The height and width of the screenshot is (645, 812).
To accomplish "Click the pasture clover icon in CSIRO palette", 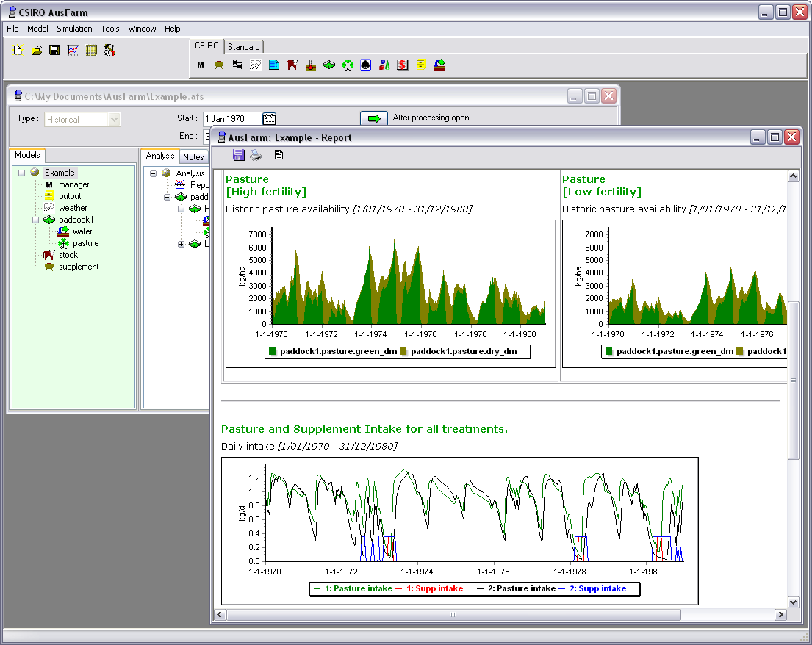I will (x=348, y=65).
